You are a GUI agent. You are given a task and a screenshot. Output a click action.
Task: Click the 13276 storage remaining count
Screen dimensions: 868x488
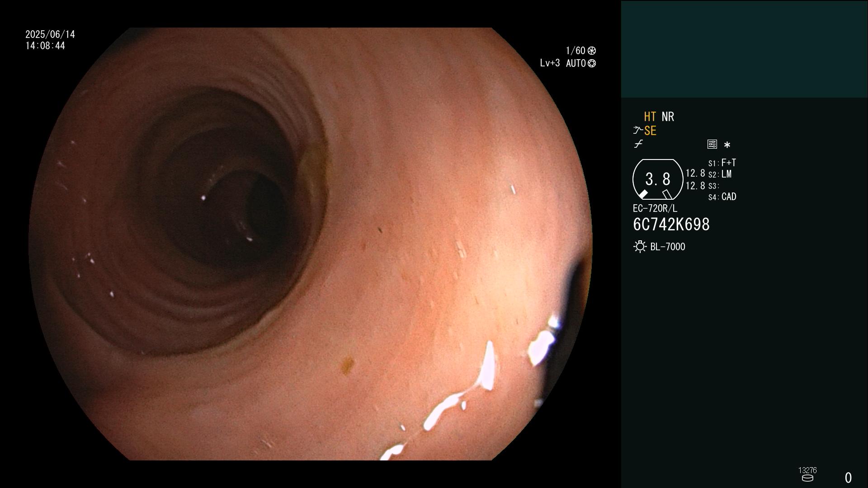point(807,470)
